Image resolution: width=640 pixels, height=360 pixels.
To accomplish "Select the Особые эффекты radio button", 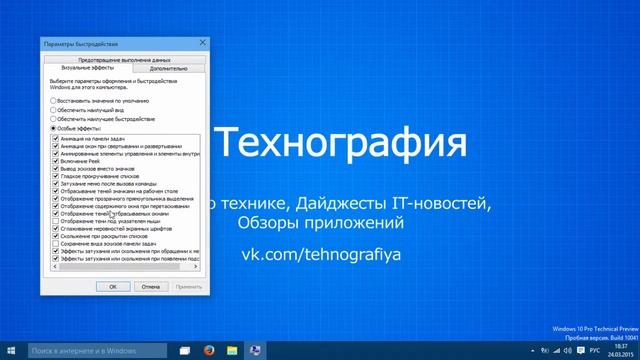I will (53, 128).
